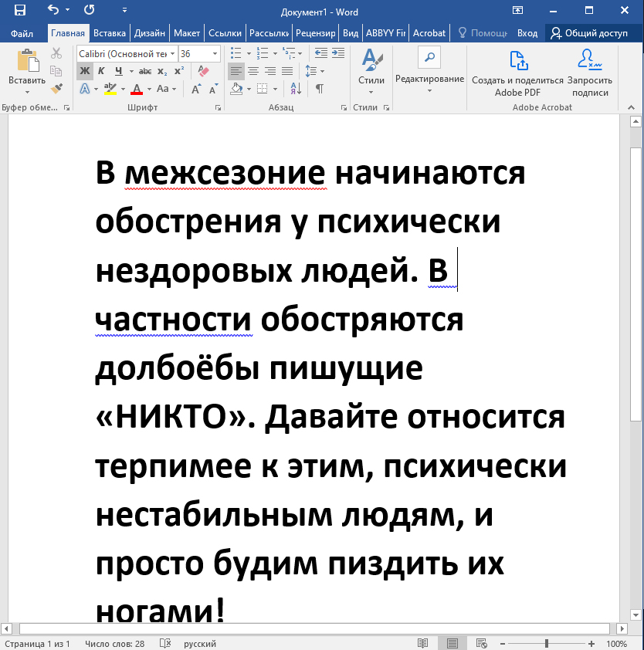644x650 pixels.
Task: Increase the font size
Action: point(196,89)
